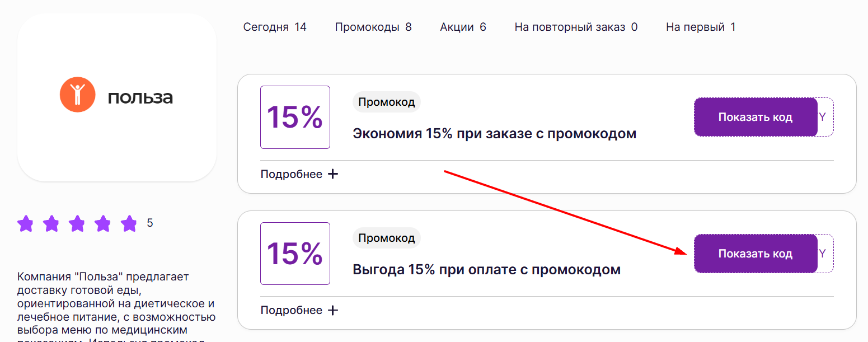The width and height of the screenshot is (868, 342).
Task: Click the Промокод label on the first card
Action: click(386, 102)
